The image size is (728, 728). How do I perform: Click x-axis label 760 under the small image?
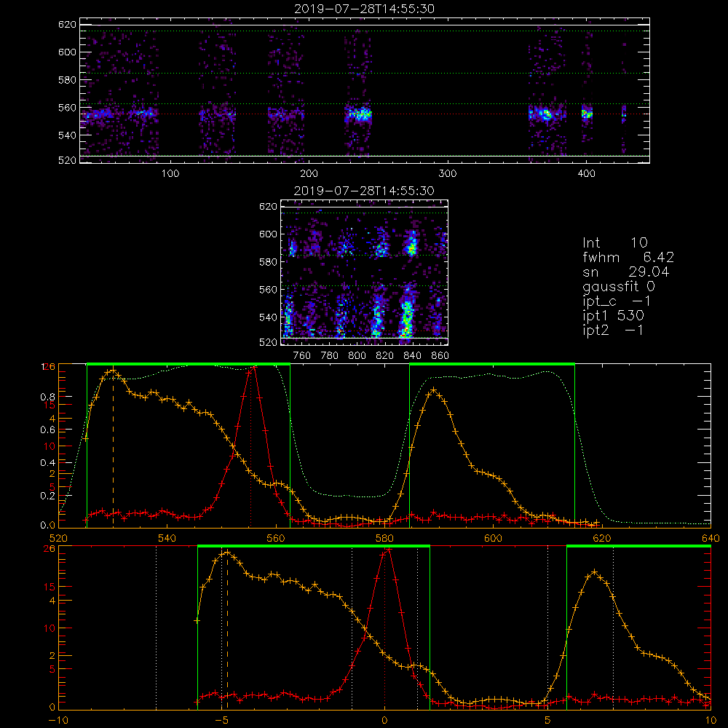click(x=302, y=356)
